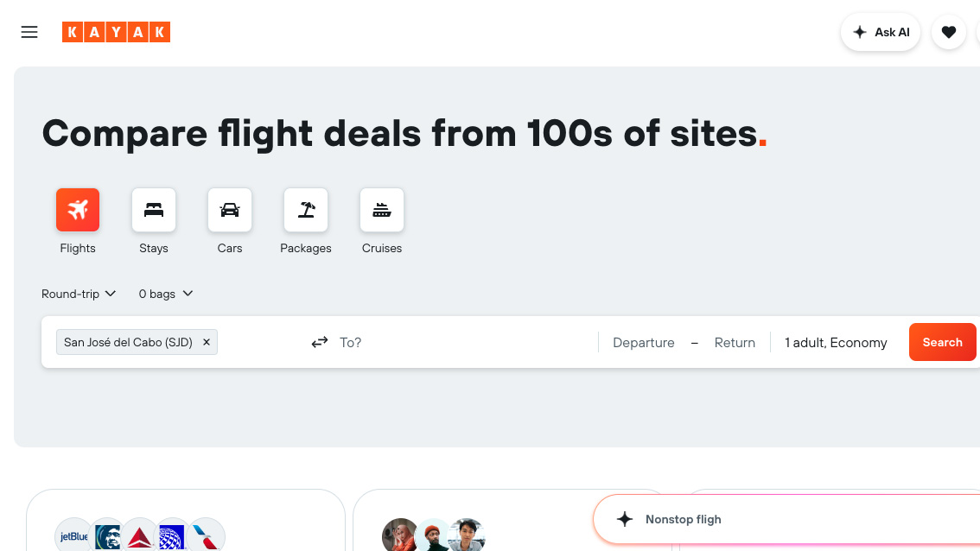Screen dimensions: 980x551
Task: Select the Cruises ship icon
Action: coord(382,210)
